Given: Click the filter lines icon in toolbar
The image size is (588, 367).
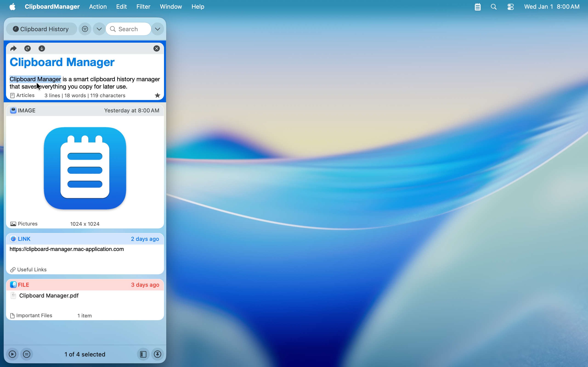Looking at the screenshot, I should 85,29.
